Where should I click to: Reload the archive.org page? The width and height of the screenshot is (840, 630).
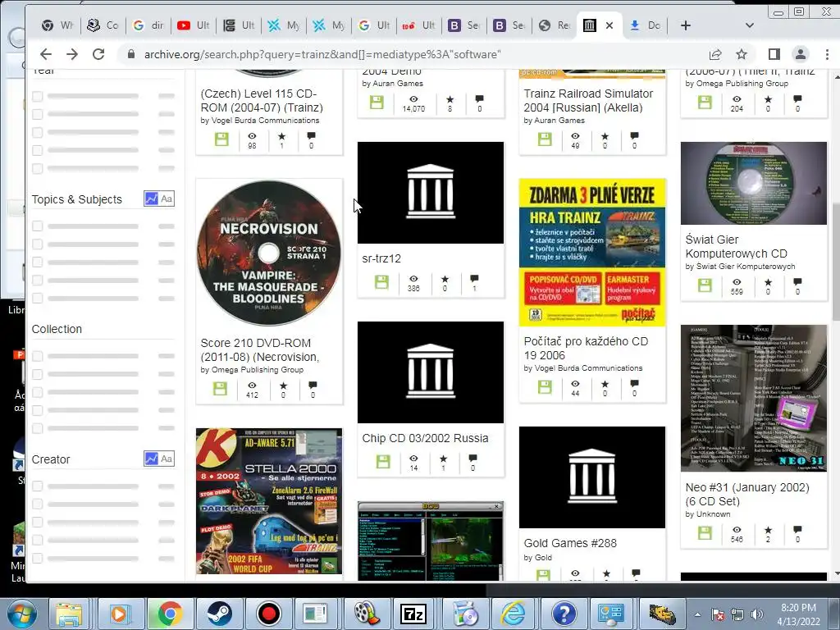point(98,54)
